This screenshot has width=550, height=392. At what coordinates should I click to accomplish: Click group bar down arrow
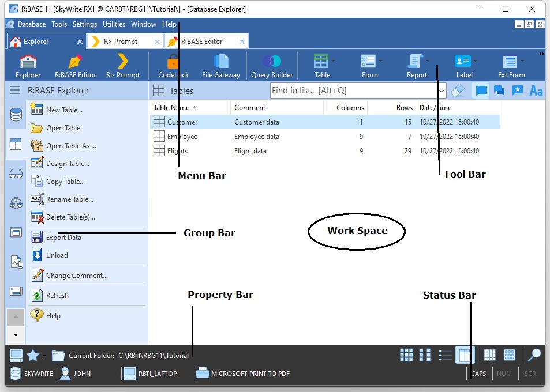click(16, 335)
